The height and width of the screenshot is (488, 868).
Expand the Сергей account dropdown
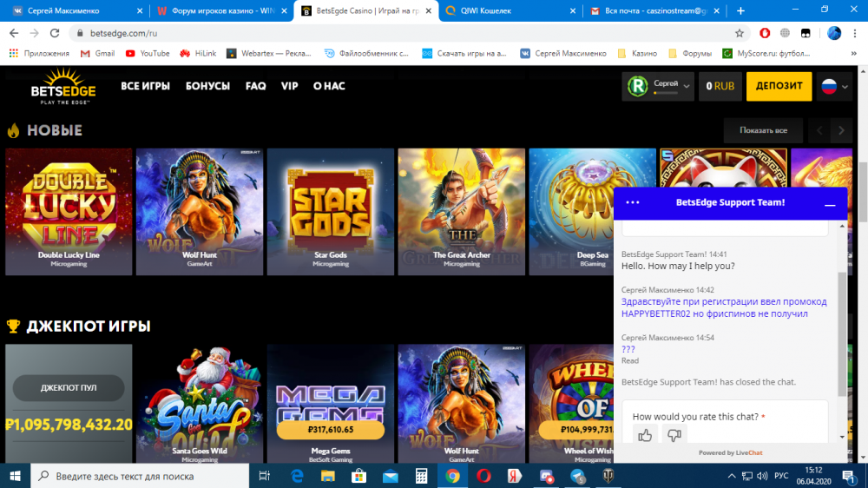(658, 86)
